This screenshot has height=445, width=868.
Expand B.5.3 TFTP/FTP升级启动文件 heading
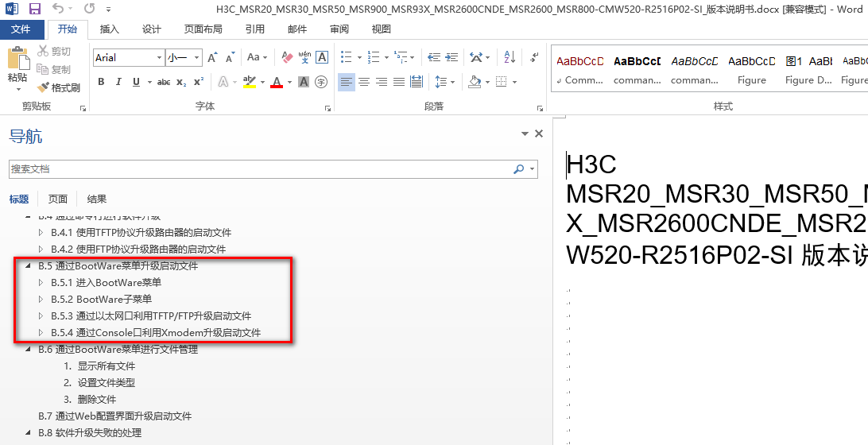[x=41, y=315]
